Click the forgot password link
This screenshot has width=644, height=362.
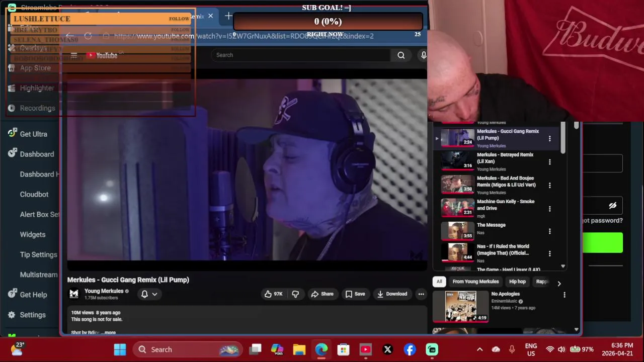(602, 220)
